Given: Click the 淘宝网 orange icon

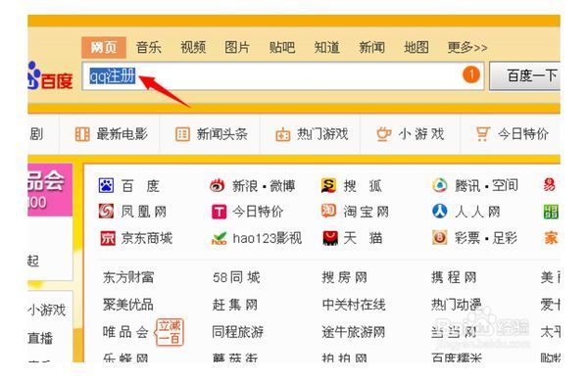Looking at the screenshot, I should pos(328,212).
